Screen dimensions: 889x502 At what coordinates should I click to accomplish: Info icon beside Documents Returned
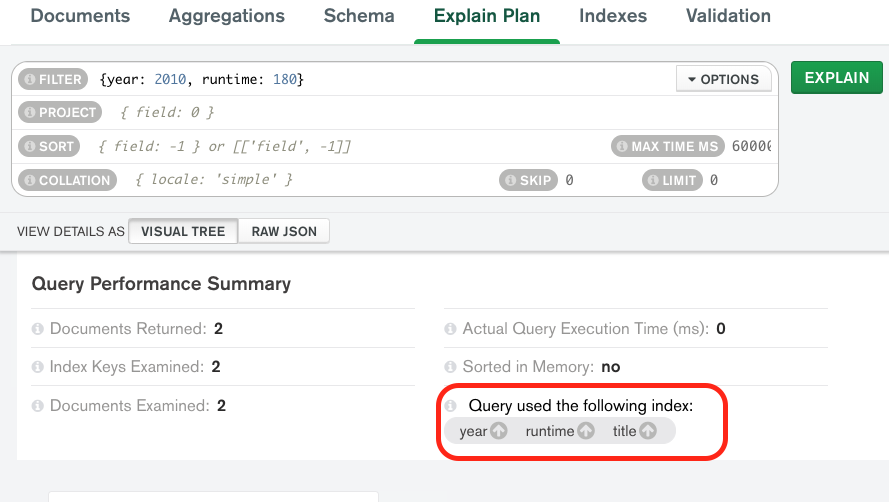37,329
